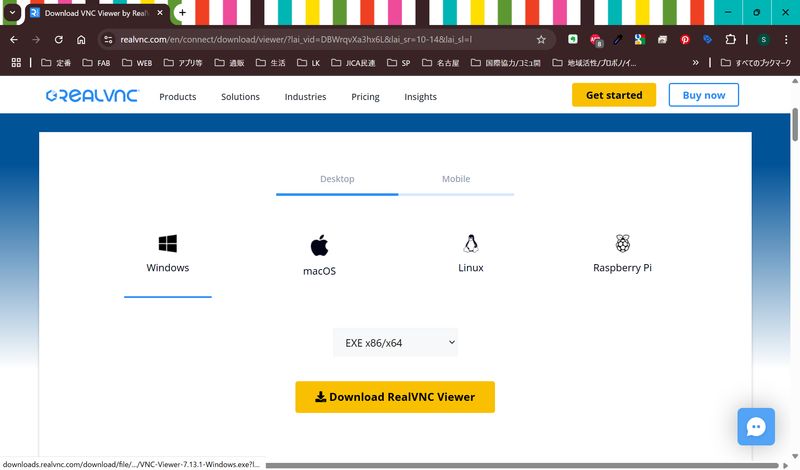Viewport: 800px width, 470px height.
Task: Open the Industries menu
Action: [305, 96]
